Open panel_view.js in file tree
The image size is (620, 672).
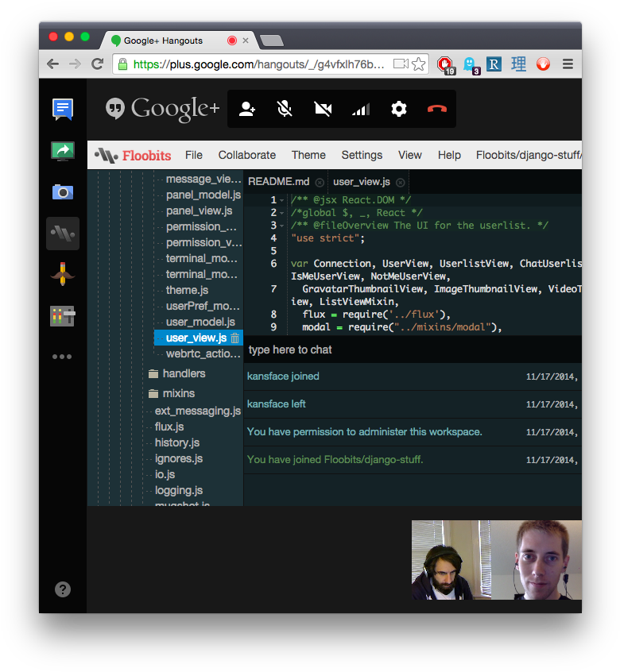(x=199, y=210)
